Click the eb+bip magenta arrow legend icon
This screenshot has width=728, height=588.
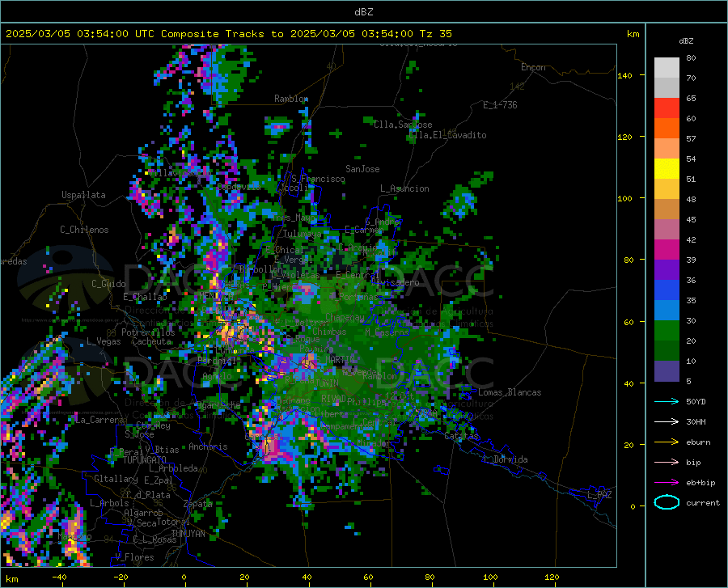click(667, 483)
